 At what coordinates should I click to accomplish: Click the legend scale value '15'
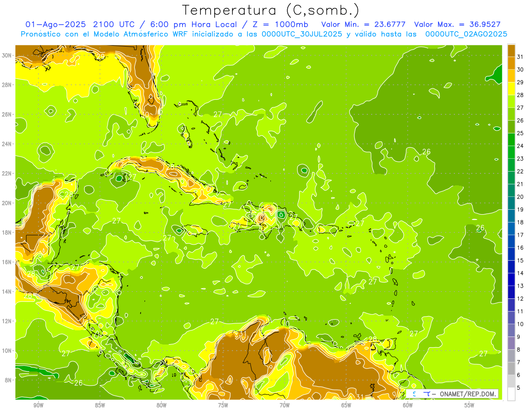[x=521, y=260]
